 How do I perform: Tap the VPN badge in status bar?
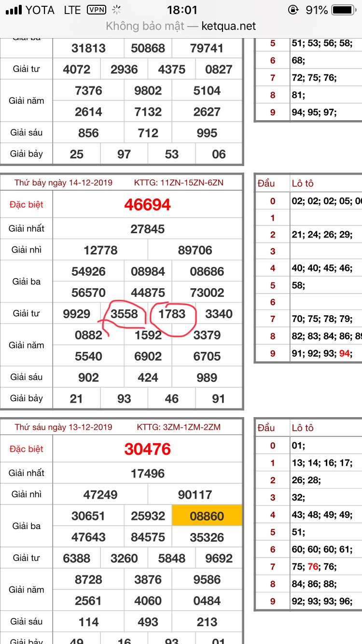tap(97, 10)
